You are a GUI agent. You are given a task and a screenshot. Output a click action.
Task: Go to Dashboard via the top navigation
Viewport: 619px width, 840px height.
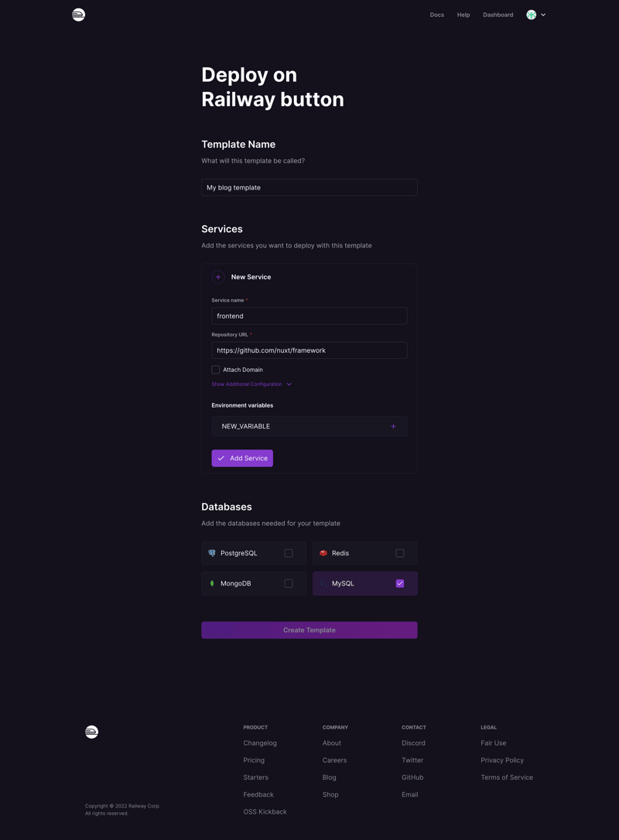click(x=498, y=14)
